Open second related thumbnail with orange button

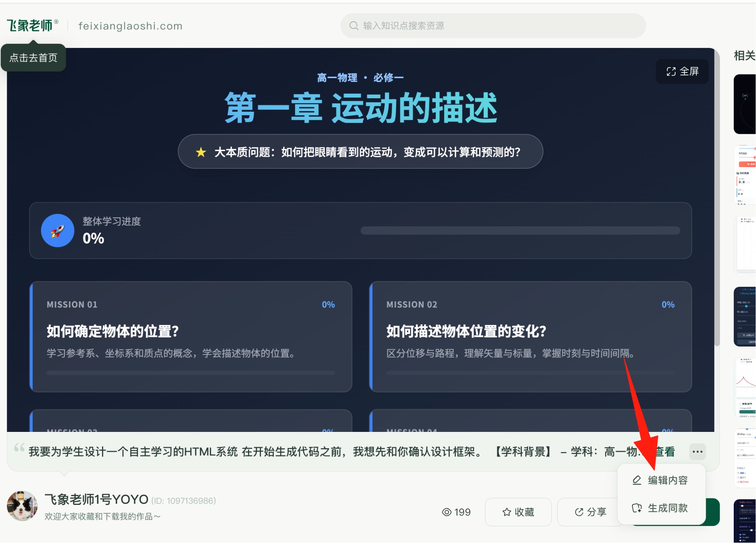coord(745,175)
